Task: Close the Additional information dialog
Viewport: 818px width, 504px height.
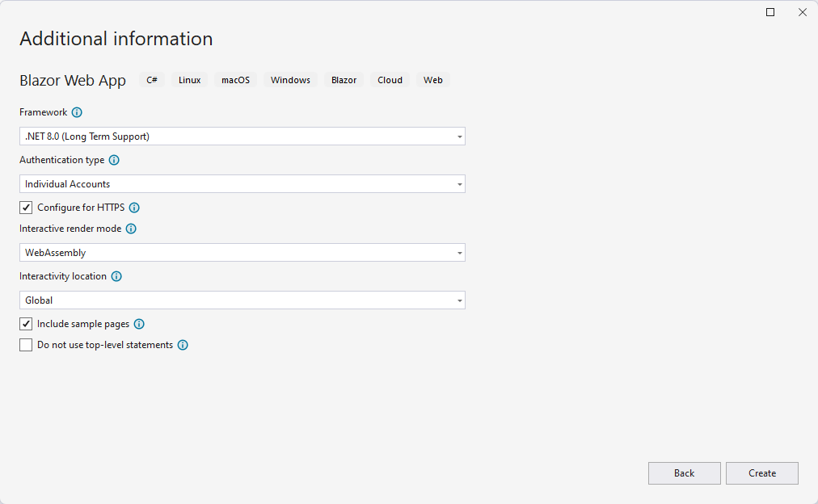Action: [x=803, y=12]
